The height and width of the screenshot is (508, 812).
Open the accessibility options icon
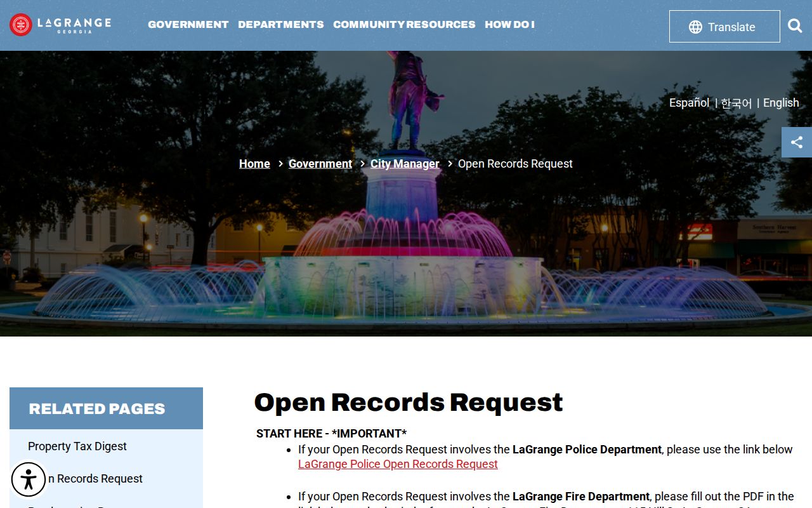(x=29, y=479)
